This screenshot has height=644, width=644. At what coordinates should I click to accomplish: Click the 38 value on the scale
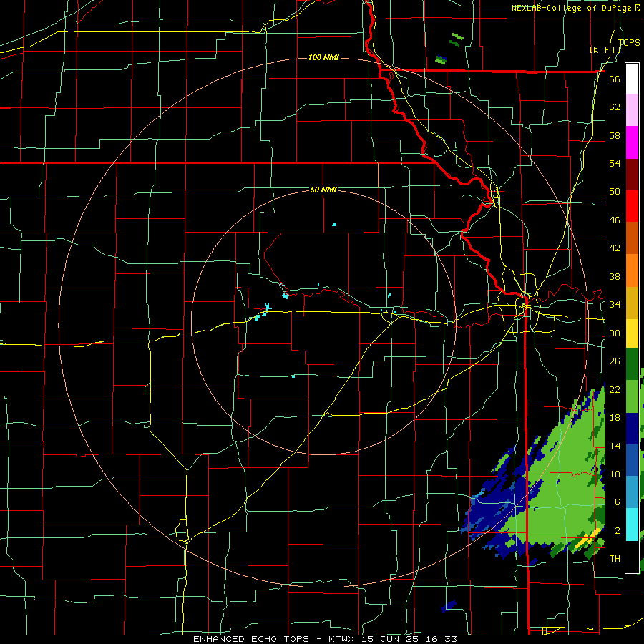click(615, 276)
